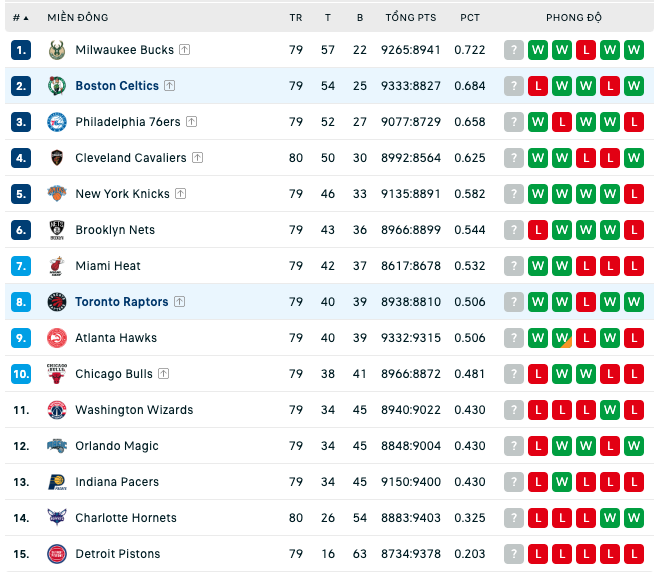Viewport: 658px width, 576px height.
Task: Click the Milwaukee Bucks team logo
Action: tap(57, 50)
